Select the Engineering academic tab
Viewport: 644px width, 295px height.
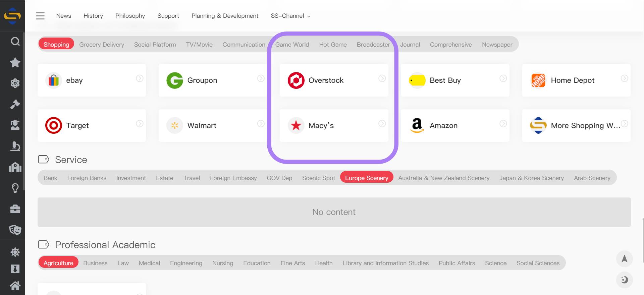(186, 263)
